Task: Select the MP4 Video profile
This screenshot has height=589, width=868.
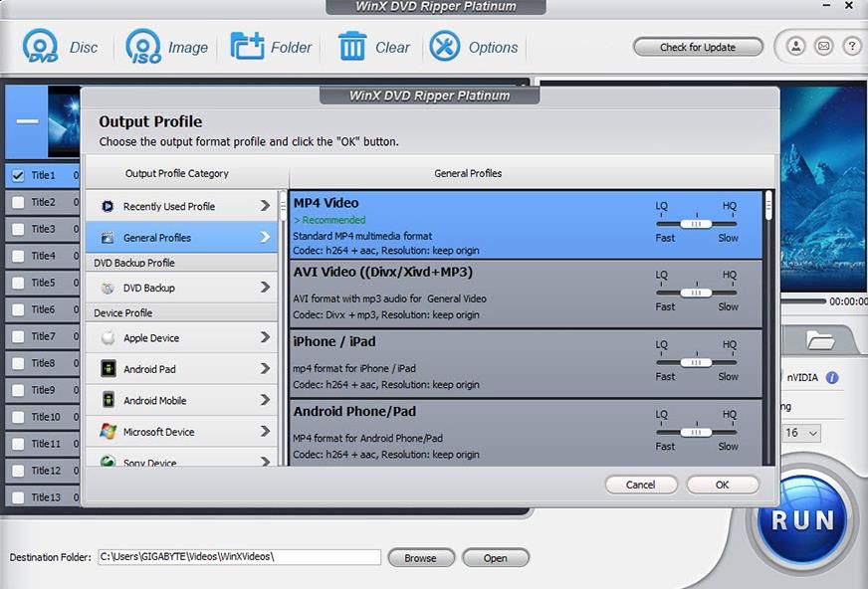Action: (526, 225)
